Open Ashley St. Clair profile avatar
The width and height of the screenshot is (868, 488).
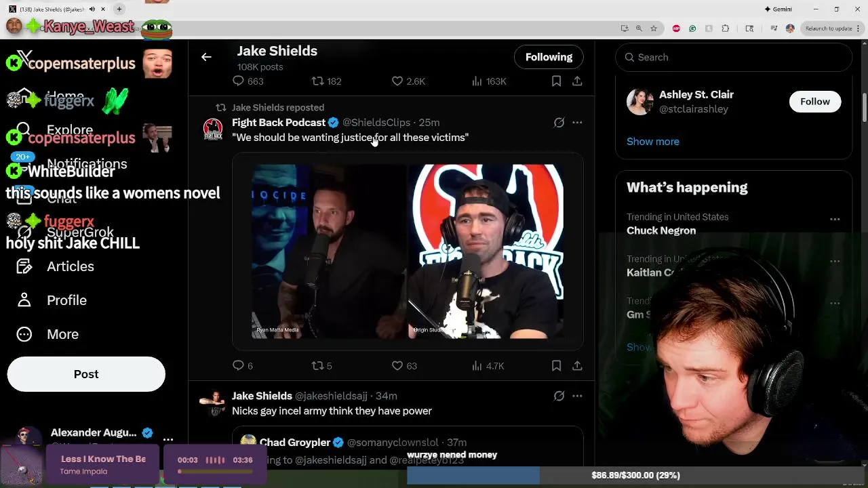click(639, 102)
